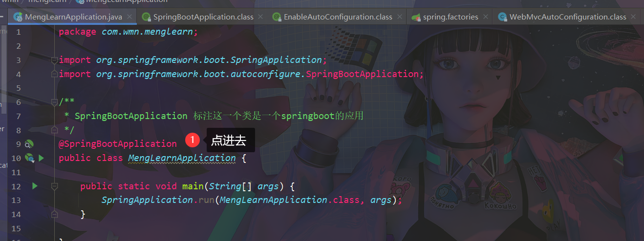The image size is (644, 241).
Task: Close the SpringBootApplication.class tab
Action: tap(260, 17)
